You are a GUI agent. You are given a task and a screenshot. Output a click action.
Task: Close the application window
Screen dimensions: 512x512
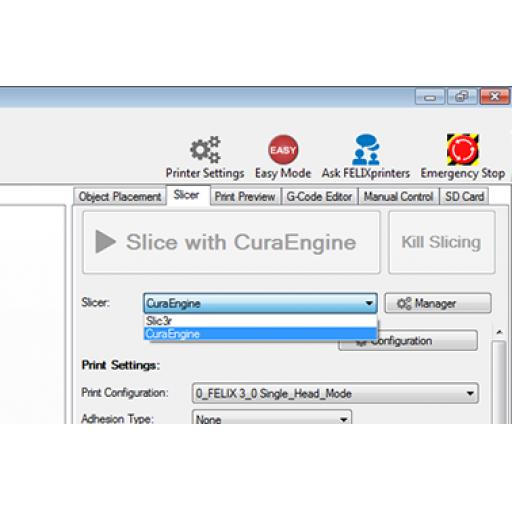click(x=495, y=97)
